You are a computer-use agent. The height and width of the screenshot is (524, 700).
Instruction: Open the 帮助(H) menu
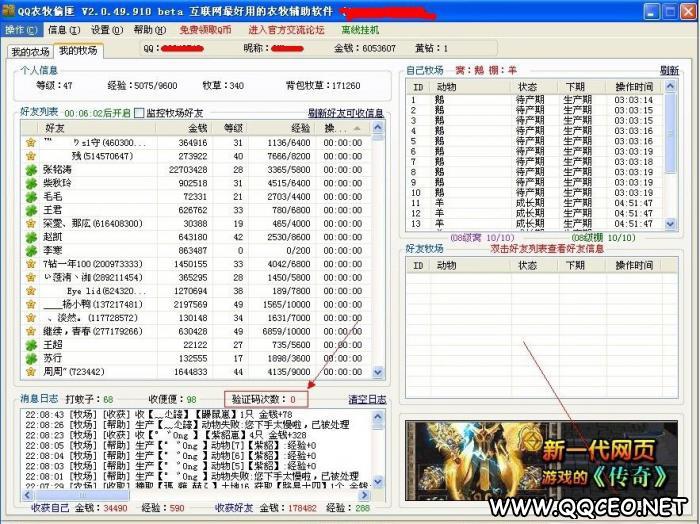150,30
